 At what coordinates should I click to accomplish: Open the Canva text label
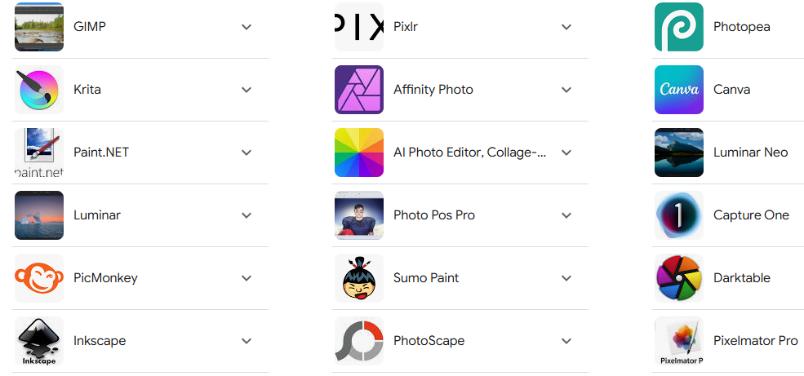coord(731,89)
